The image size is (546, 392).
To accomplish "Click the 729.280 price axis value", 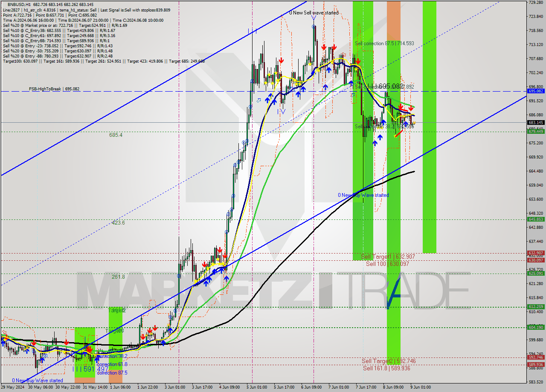I will (x=536, y=3).
